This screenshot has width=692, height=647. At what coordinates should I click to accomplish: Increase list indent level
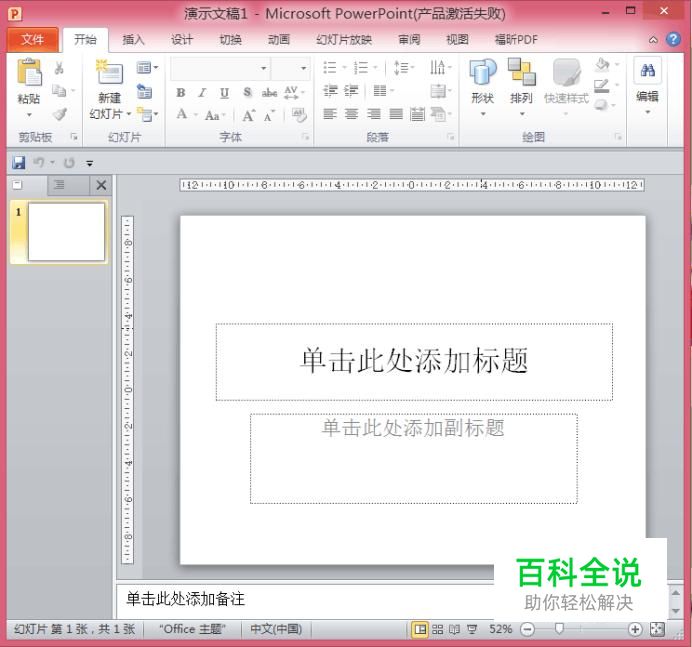pos(351,91)
